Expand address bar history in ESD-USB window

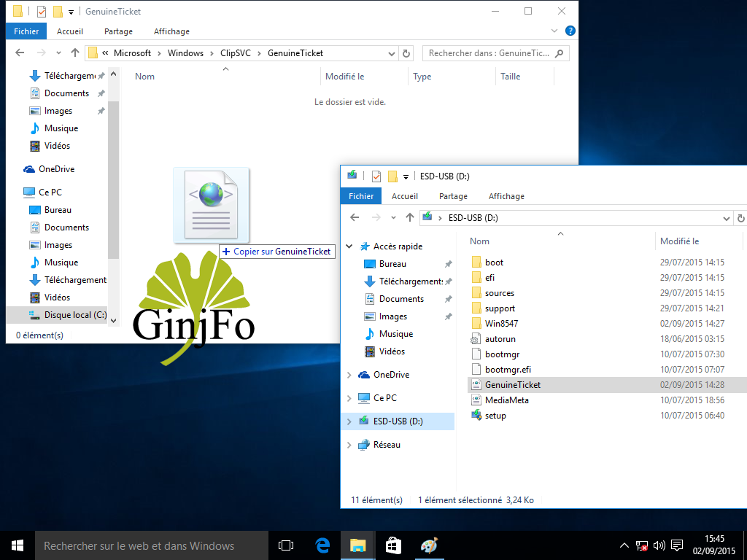click(x=727, y=219)
